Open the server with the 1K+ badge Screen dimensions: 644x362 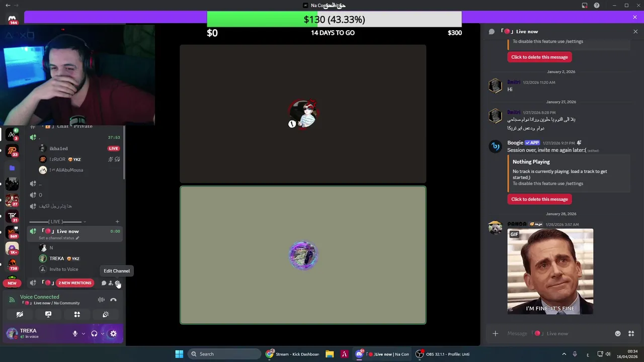[12, 248]
